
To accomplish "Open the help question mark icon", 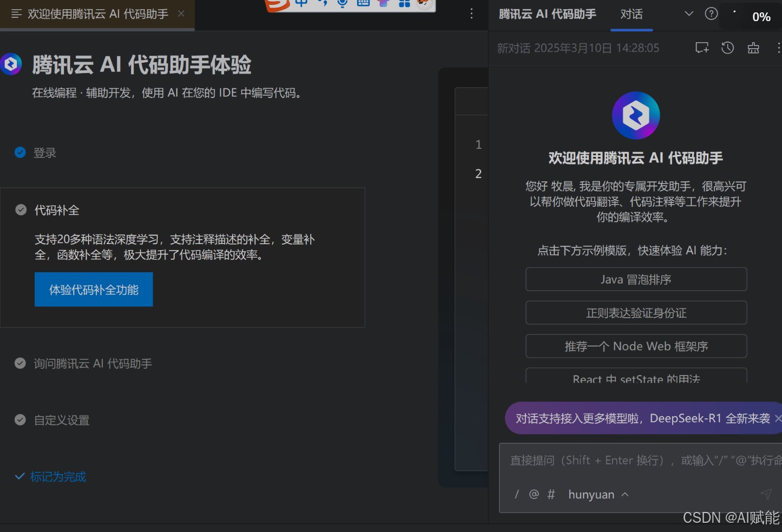I will pyautogui.click(x=712, y=14).
